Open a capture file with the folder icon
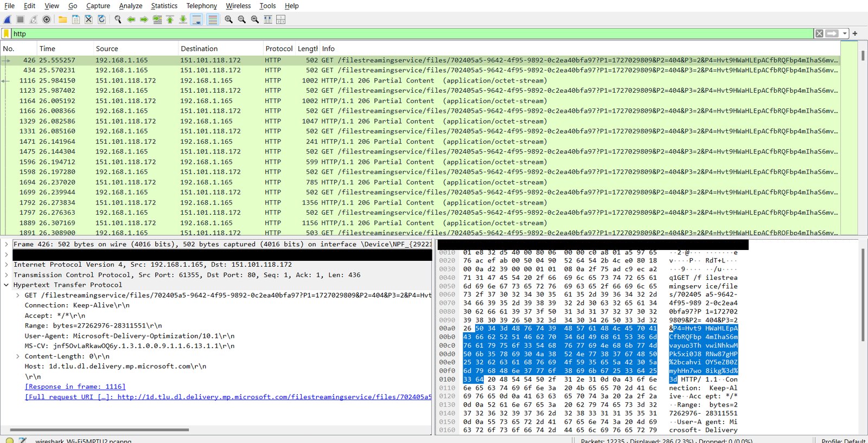Screen dimensions: 868x443 pos(63,20)
